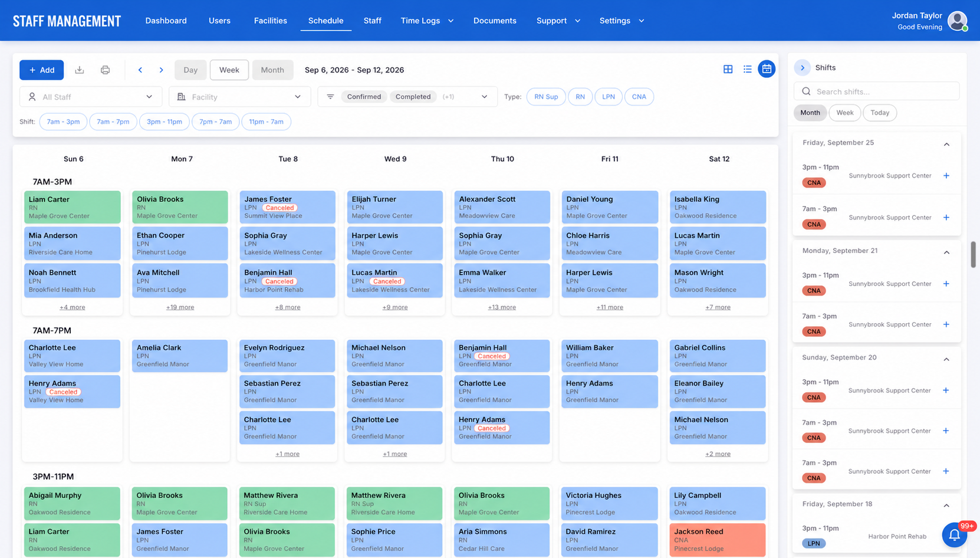This screenshot has height=558, width=980.
Task: Open the Facility dropdown
Action: coord(240,97)
